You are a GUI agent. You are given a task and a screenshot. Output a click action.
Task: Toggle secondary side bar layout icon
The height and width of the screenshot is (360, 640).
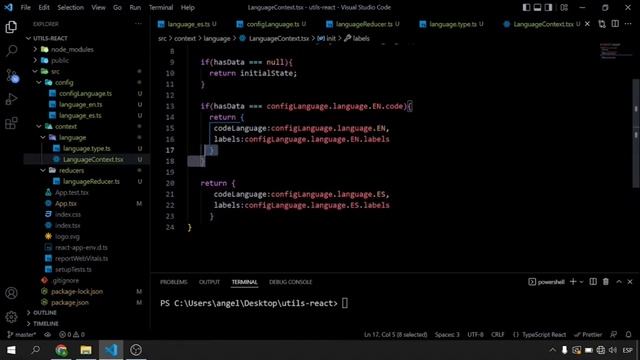[x=549, y=7]
